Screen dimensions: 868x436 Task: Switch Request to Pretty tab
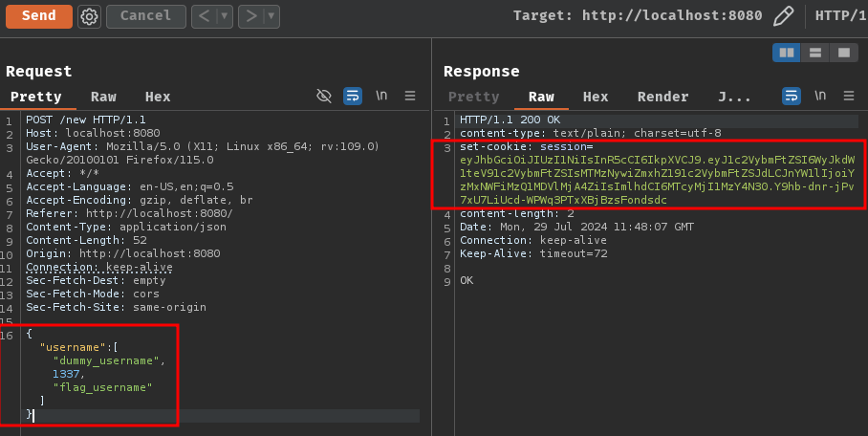click(x=36, y=97)
